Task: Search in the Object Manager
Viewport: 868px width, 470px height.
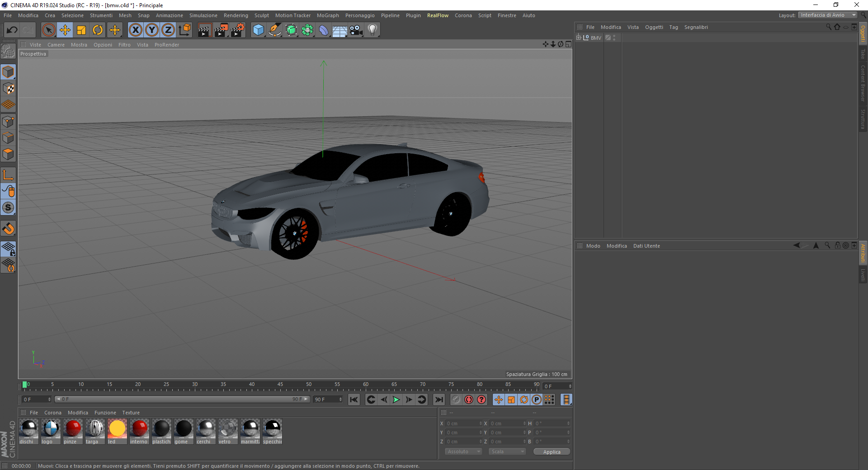Action: (x=829, y=27)
